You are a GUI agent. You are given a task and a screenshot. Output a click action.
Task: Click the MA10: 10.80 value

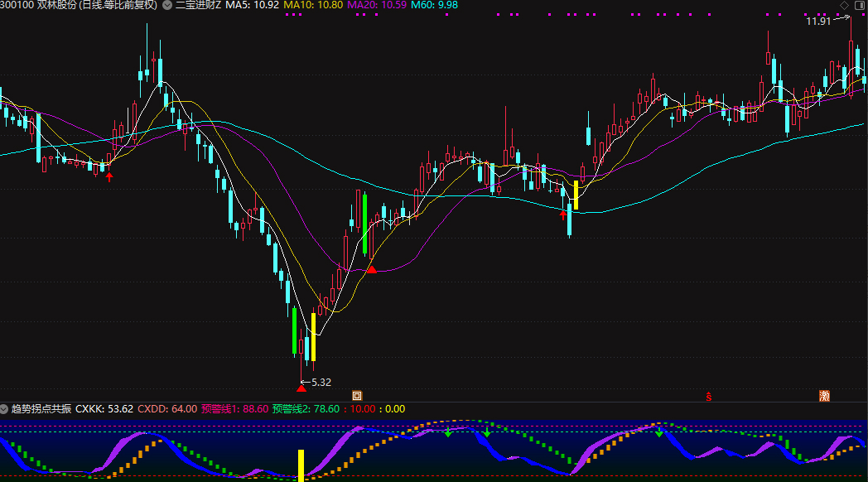pyautogui.click(x=313, y=6)
